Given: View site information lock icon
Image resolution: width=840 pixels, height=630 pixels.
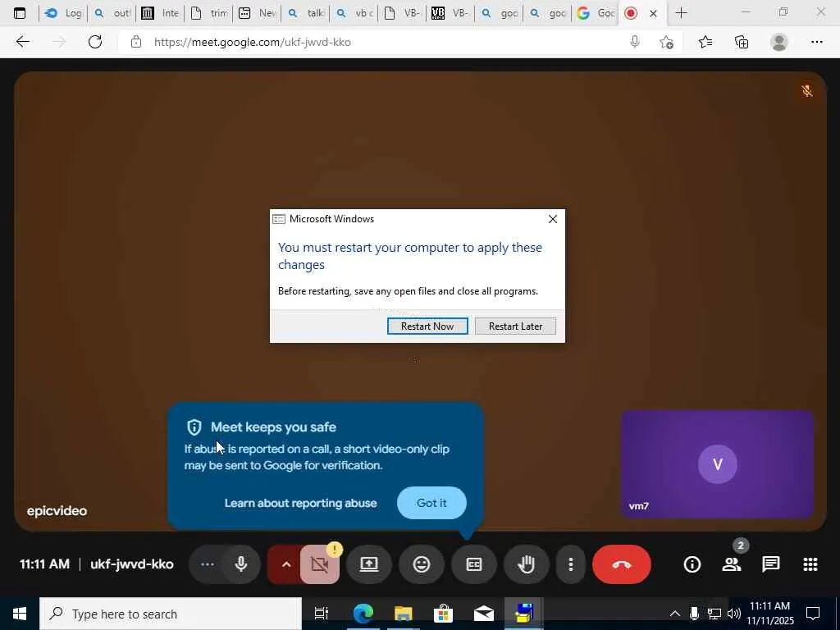Looking at the screenshot, I should click(136, 42).
